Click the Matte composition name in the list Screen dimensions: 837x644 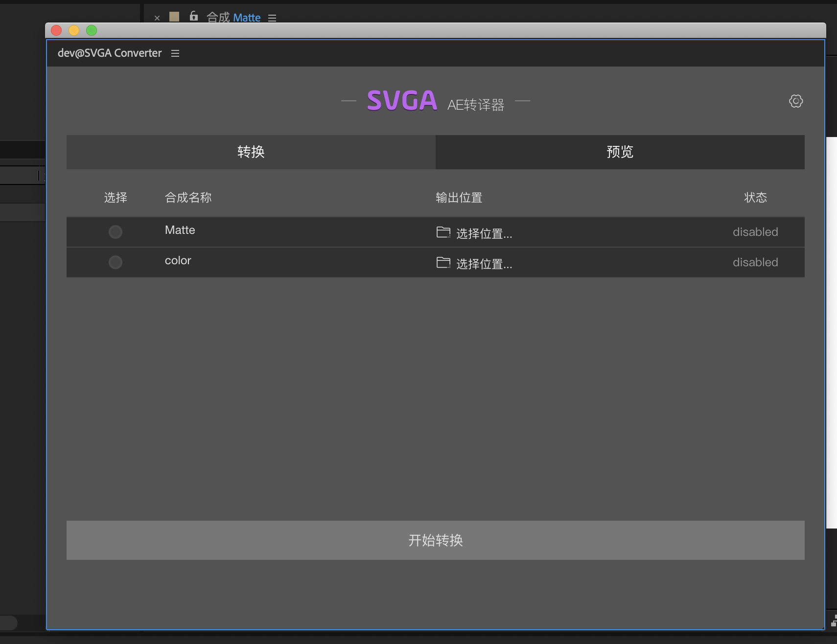coord(180,230)
